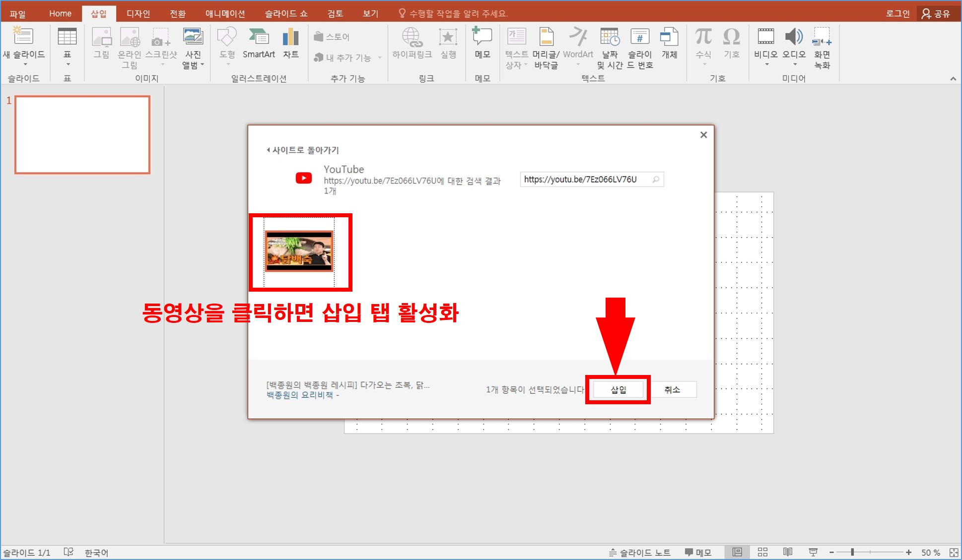Open the table (표) dropdown arrow
Screen dimensions: 962x560
68,64
